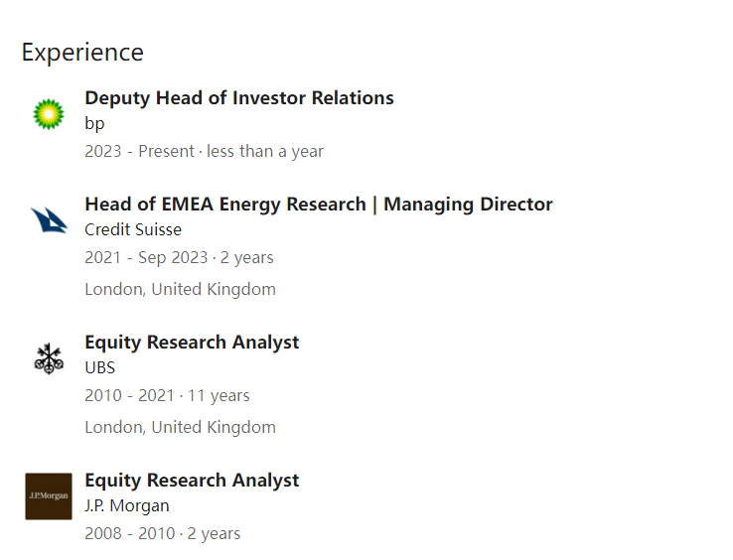Viewport: 733px width, 560px height.
Task: Click the Managing Director portion of title
Action: 468,205
